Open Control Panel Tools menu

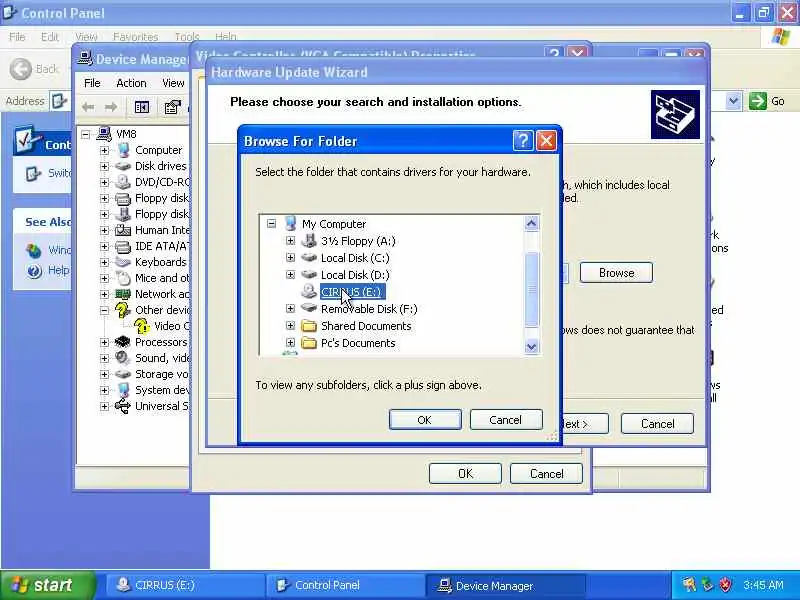point(187,37)
